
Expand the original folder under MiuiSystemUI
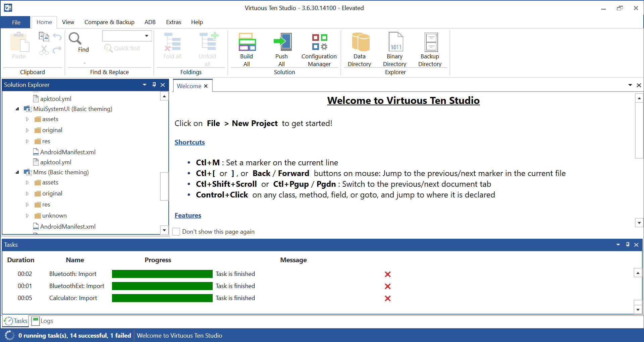point(28,130)
